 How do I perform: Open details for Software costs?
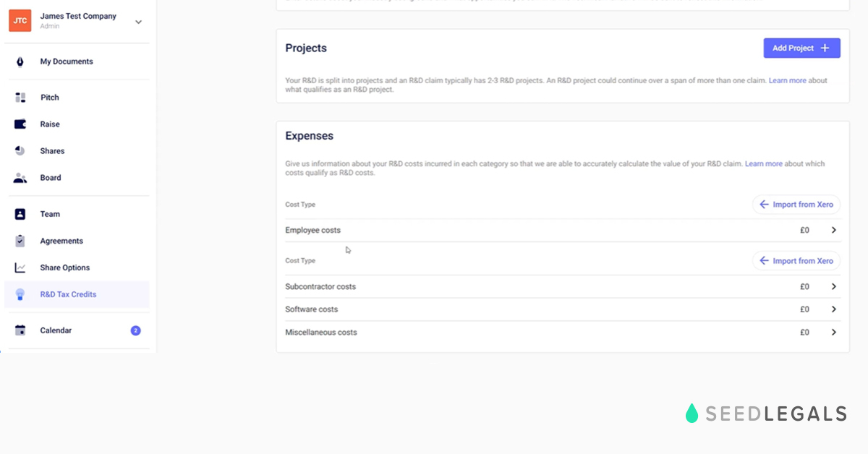(833, 309)
